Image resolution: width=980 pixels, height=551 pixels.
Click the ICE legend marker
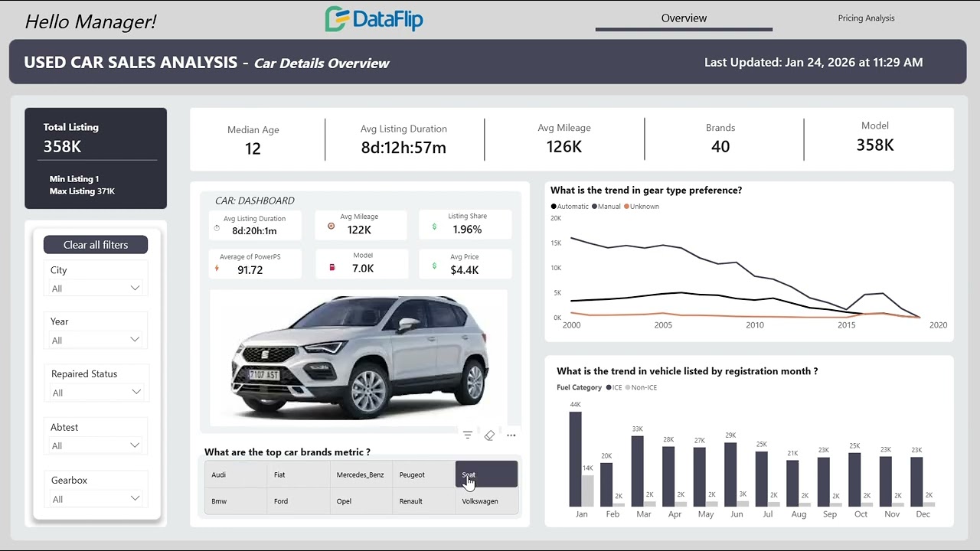tap(609, 388)
